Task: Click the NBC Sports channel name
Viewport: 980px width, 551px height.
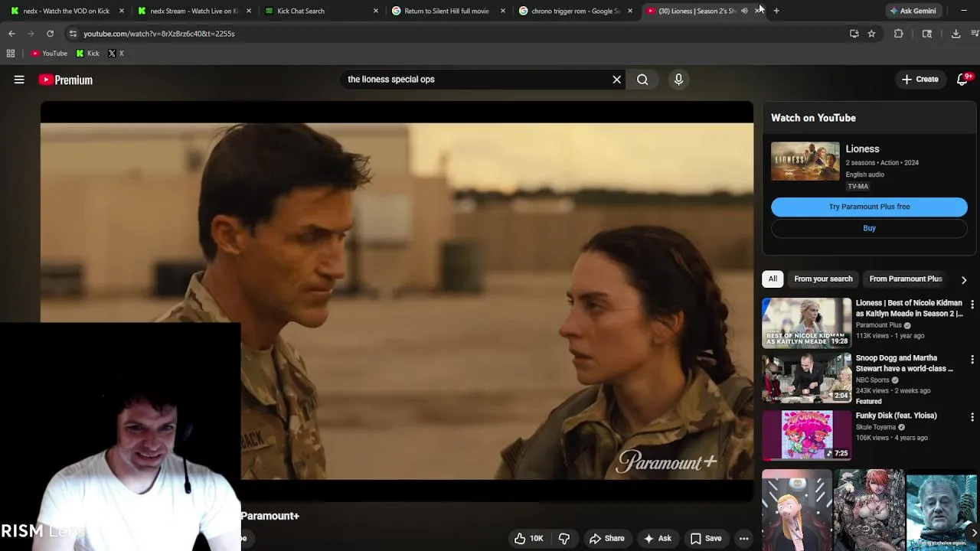Action: pyautogui.click(x=872, y=380)
